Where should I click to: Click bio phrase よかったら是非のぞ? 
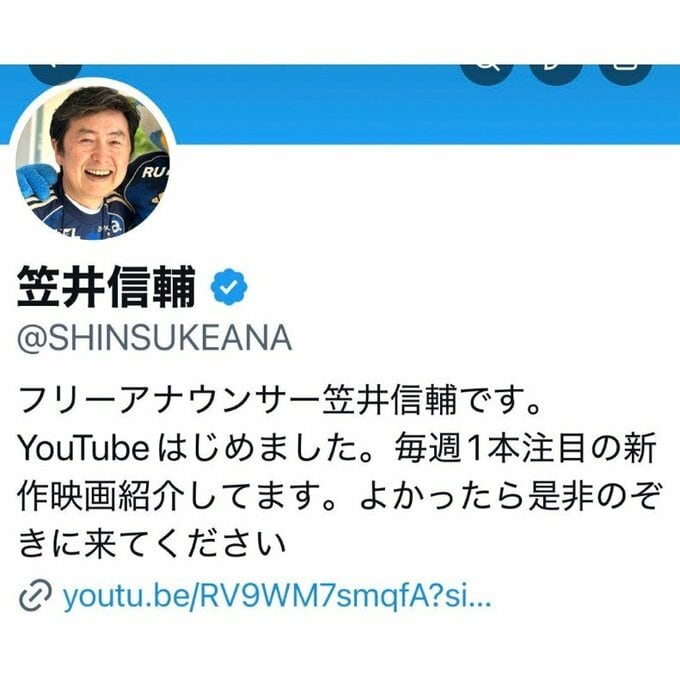coord(510,496)
